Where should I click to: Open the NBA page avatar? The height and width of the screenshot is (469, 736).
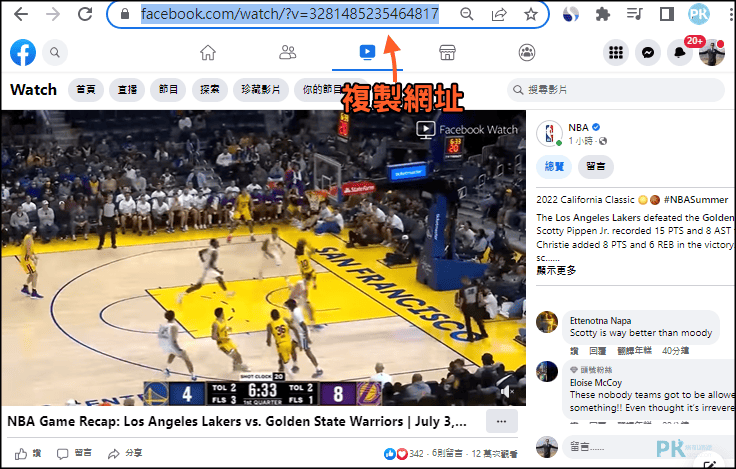(x=549, y=133)
